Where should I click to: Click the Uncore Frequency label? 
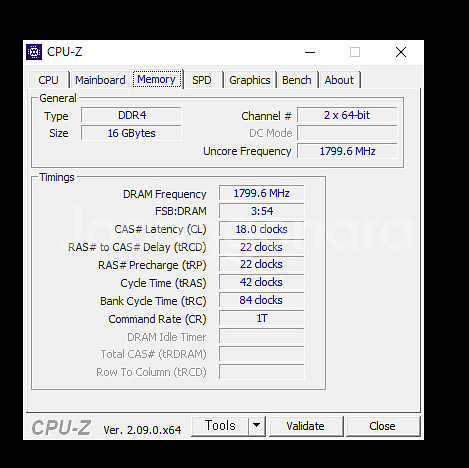(247, 151)
